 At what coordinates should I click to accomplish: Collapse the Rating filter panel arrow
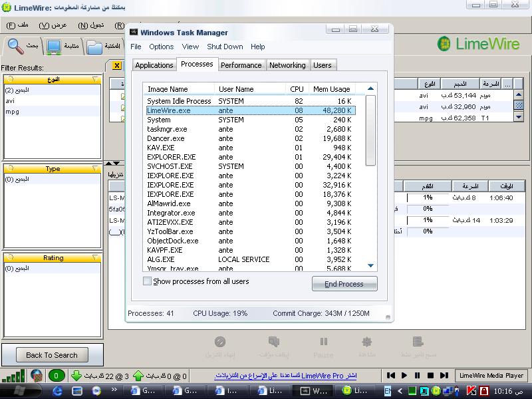95,258
